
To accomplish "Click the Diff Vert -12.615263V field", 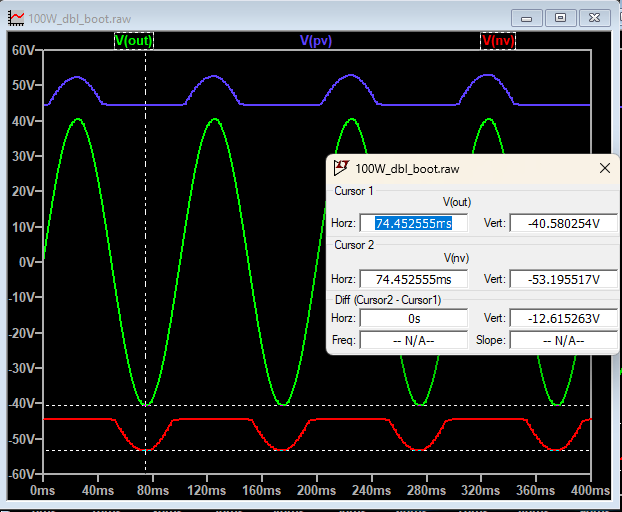I will pyautogui.click(x=563, y=318).
